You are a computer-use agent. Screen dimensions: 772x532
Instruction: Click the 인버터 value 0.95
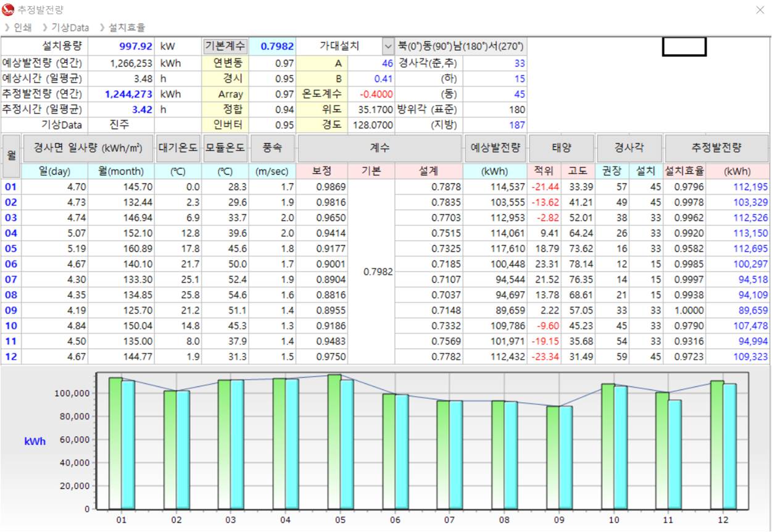point(273,125)
